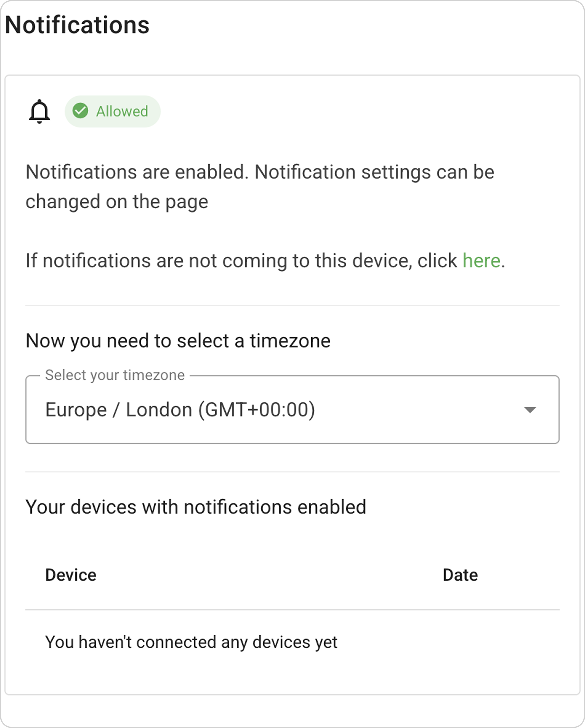
Task: Expand the timezone dropdown arrow
Action: (x=530, y=410)
